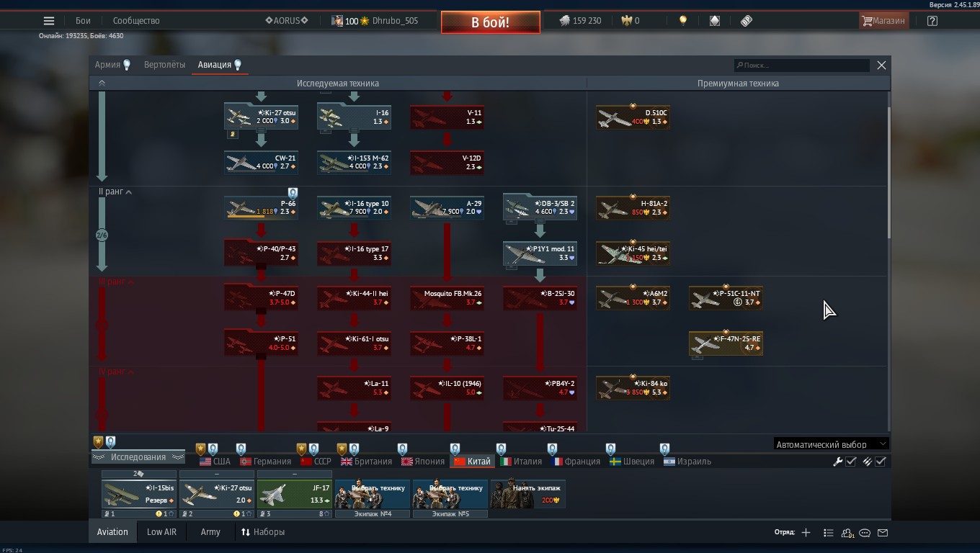Click Нанять экипаж for 200 eagles
The width and height of the screenshot is (980, 553).
point(528,495)
